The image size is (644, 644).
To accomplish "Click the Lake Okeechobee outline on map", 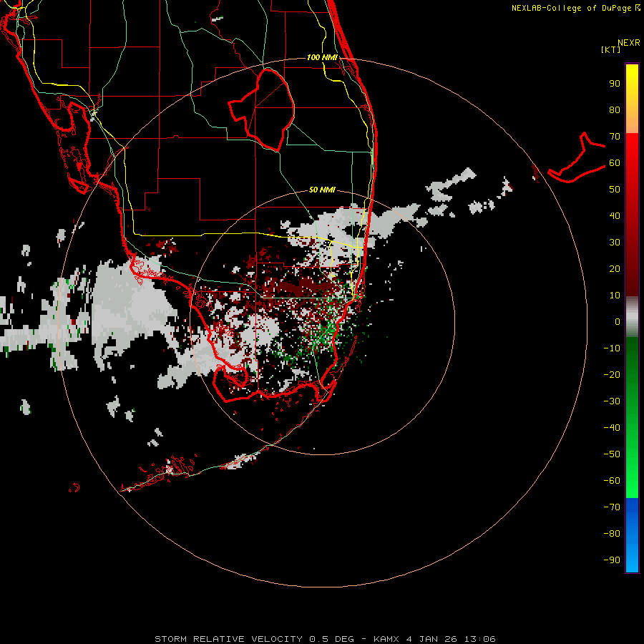I will 262,109.
